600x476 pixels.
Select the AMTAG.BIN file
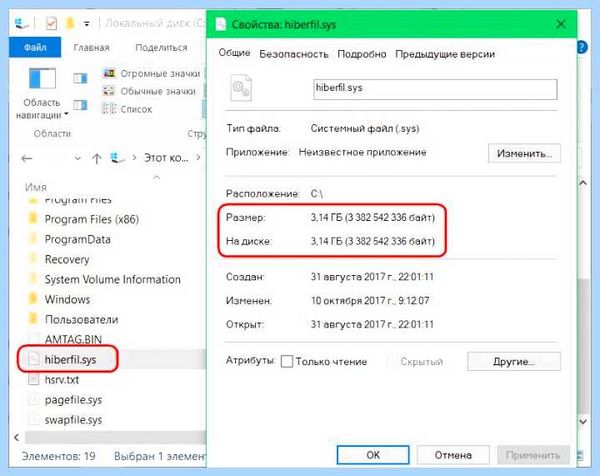[x=73, y=339]
